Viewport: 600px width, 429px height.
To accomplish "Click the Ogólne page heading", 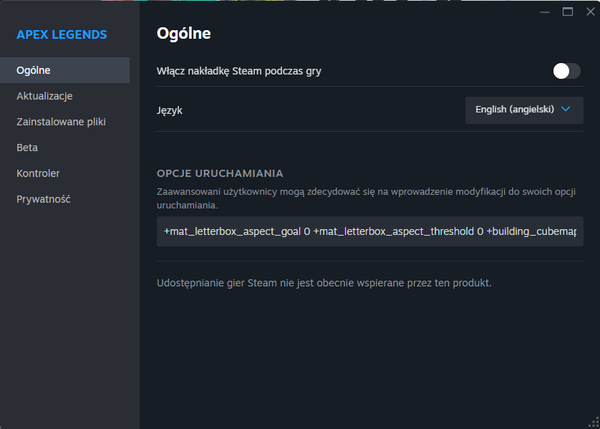I will (184, 33).
